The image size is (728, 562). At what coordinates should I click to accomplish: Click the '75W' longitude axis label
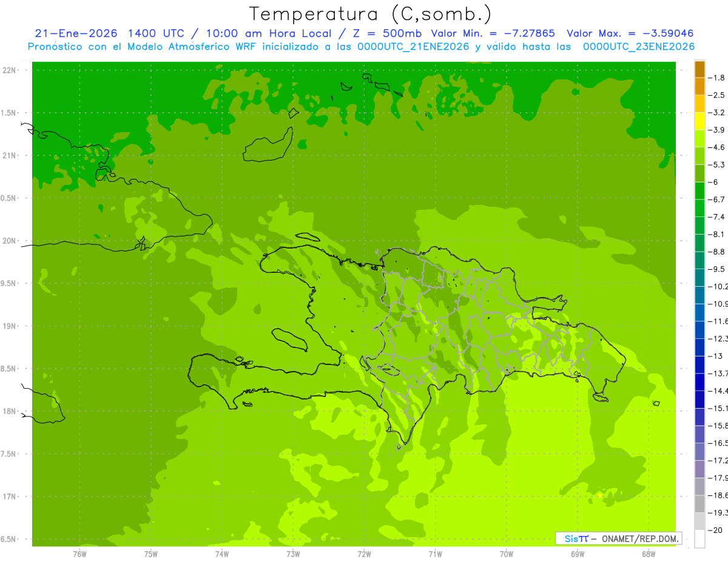pyautogui.click(x=150, y=554)
